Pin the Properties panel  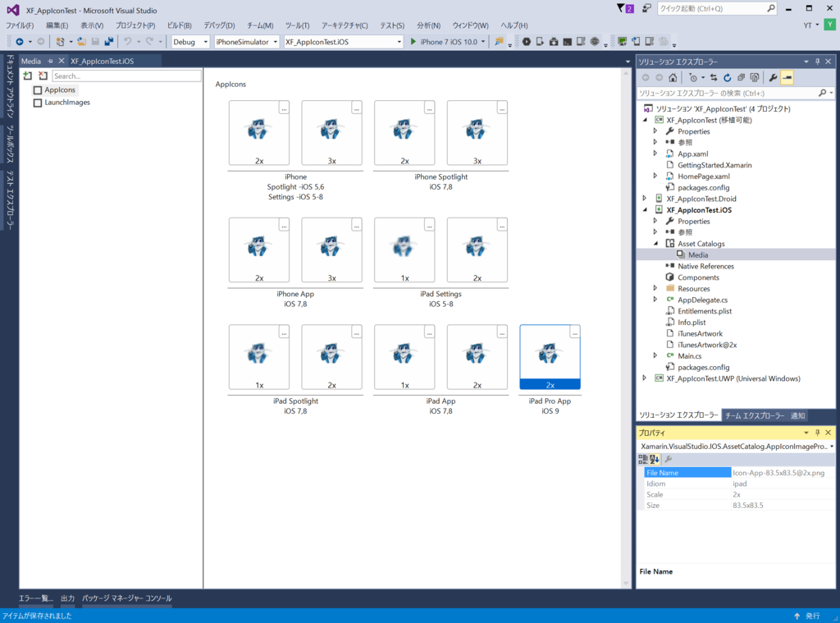click(817, 433)
